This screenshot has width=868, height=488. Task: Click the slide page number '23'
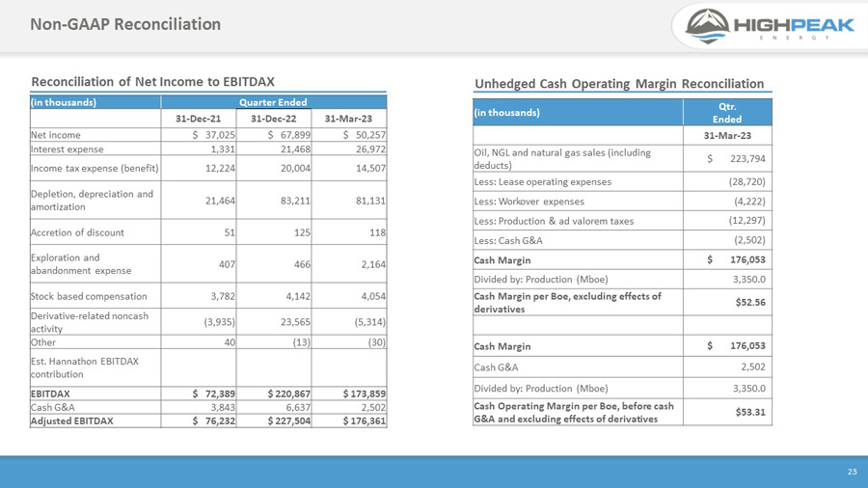[x=852, y=472]
